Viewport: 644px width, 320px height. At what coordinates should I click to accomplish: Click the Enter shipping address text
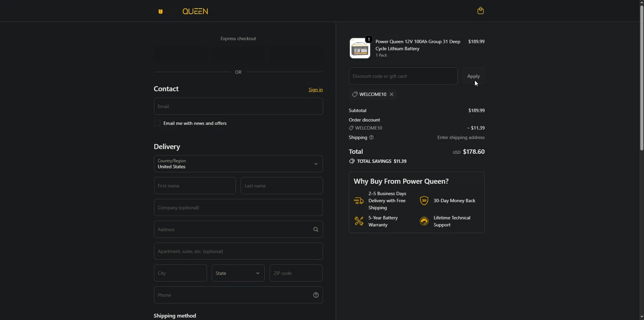point(461,137)
